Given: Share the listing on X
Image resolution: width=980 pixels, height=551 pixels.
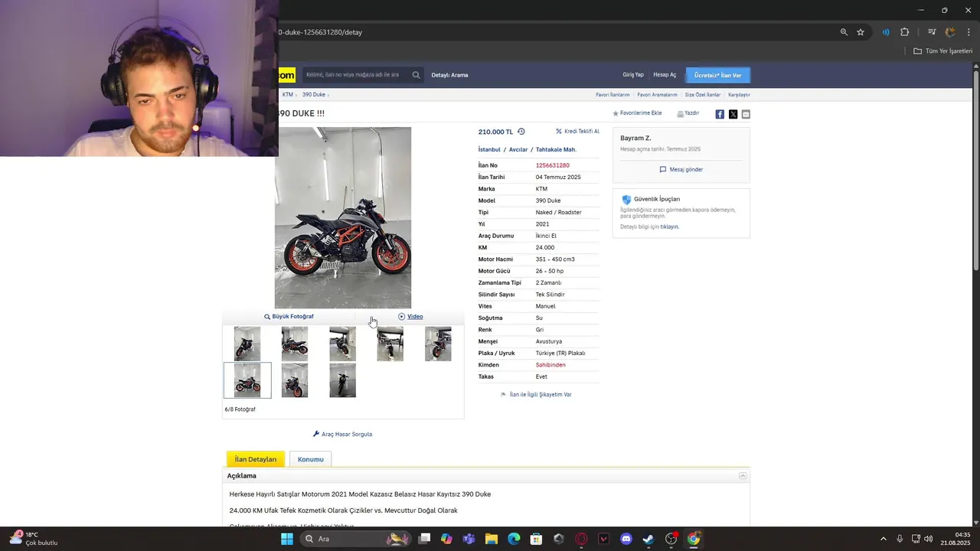Looking at the screenshot, I should point(733,114).
